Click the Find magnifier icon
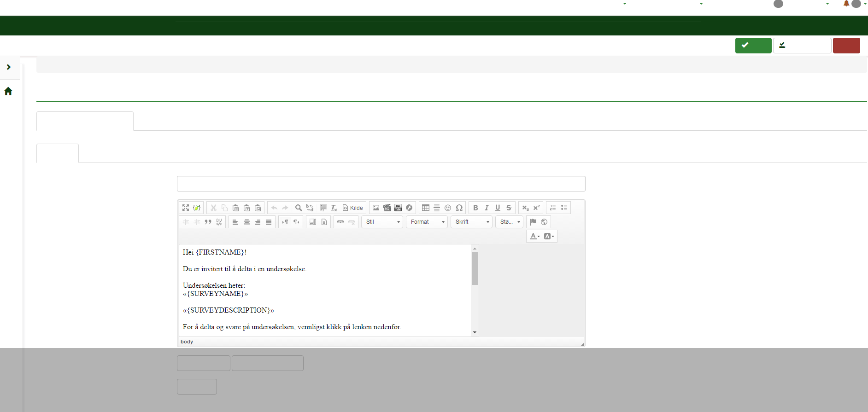 [299, 208]
